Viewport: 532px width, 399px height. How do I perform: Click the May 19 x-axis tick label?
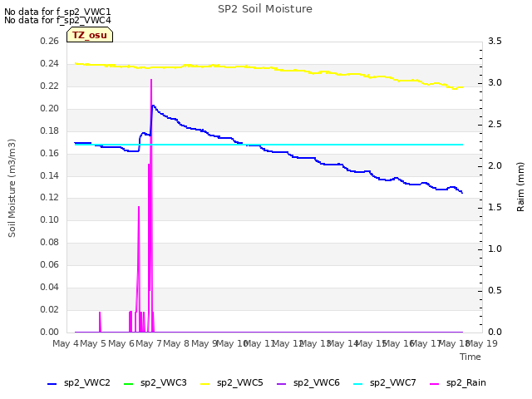click(482, 343)
